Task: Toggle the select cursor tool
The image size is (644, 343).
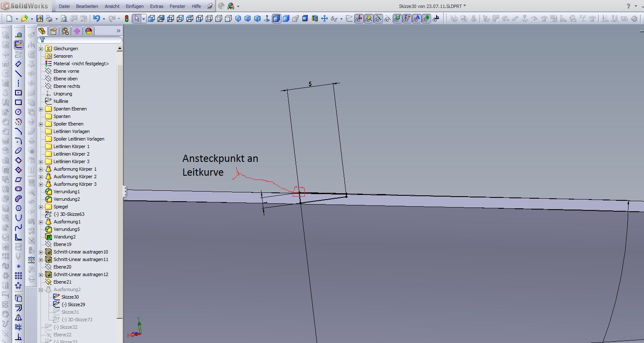Action: 136,18
